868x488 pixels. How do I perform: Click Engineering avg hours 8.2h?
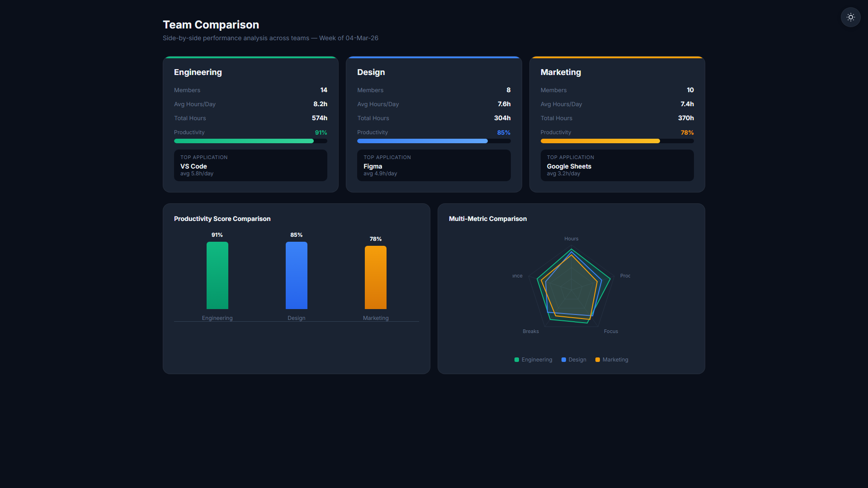[x=321, y=104]
